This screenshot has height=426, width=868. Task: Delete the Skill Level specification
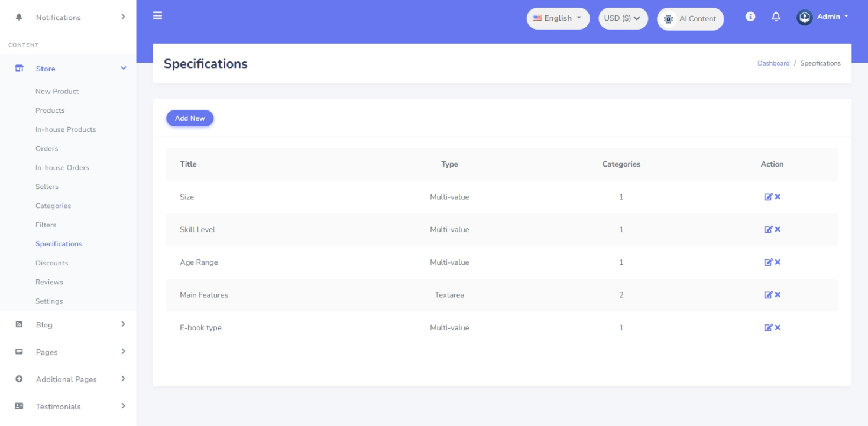point(778,229)
